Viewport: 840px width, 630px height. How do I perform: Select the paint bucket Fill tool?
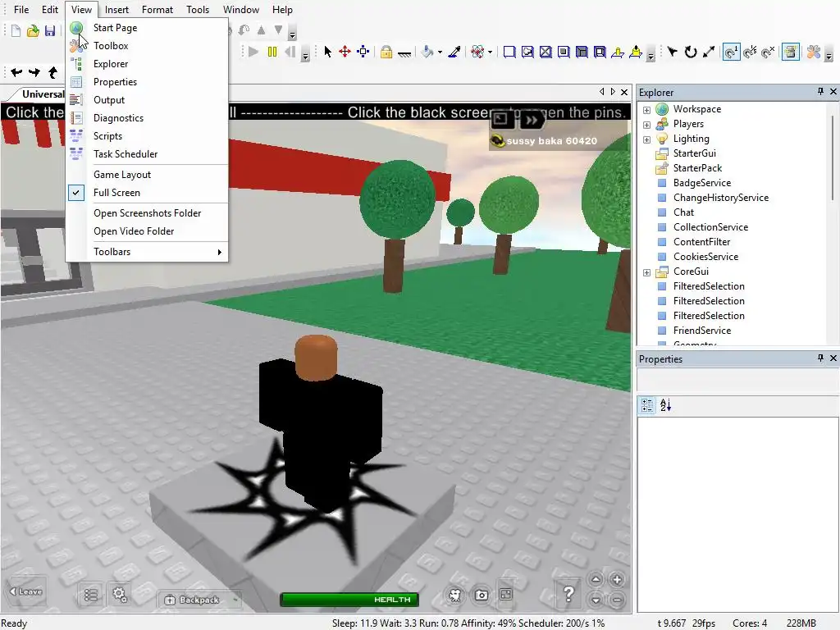(427, 52)
